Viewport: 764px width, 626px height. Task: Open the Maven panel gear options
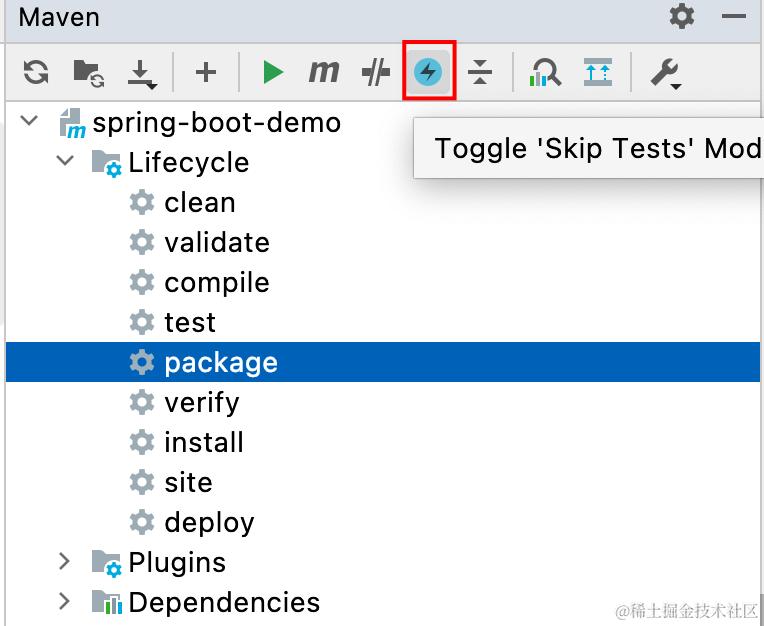pos(681,16)
